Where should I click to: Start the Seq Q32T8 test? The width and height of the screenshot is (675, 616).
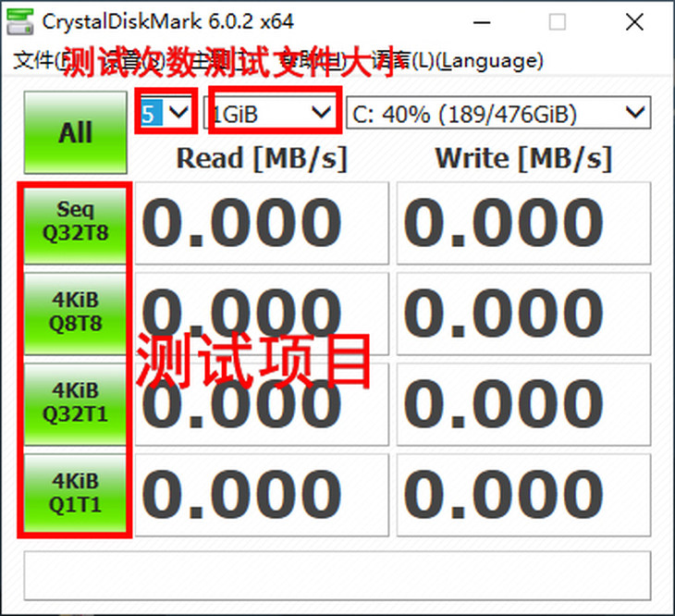[75, 225]
